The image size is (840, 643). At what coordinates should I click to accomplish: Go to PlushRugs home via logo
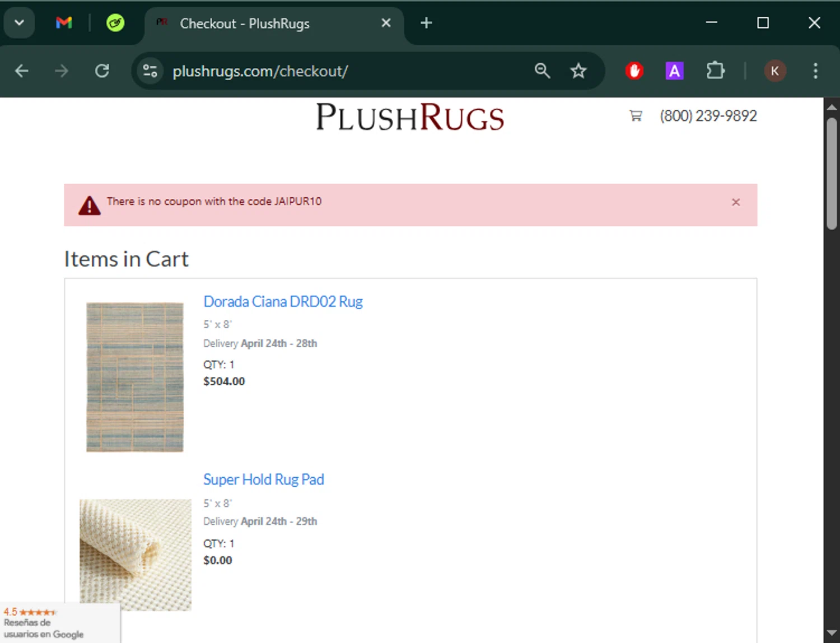click(410, 117)
